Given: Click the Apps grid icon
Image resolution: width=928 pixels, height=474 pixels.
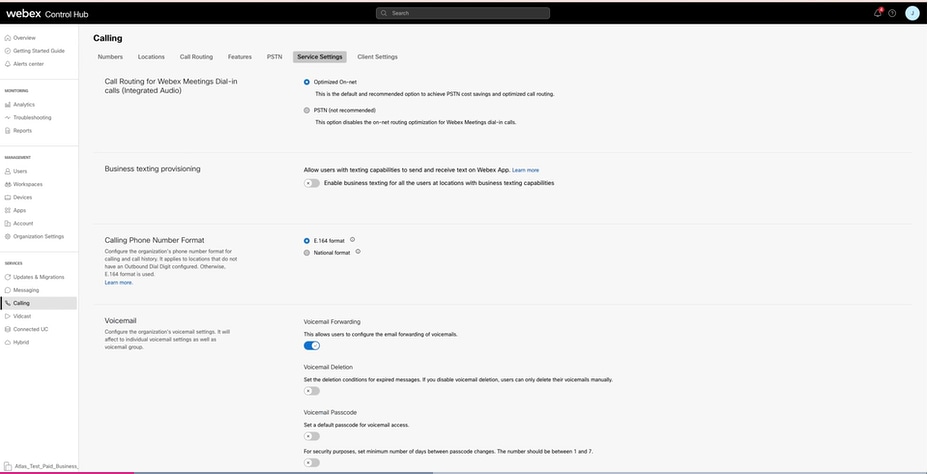Looking at the screenshot, I should tap(8, 210).
